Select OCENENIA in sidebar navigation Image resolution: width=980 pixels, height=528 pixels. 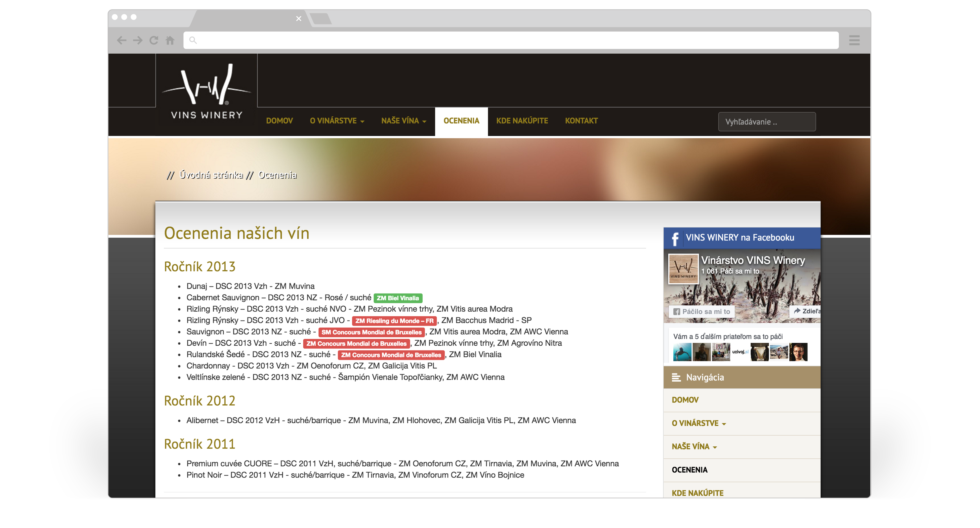point(689,470)
